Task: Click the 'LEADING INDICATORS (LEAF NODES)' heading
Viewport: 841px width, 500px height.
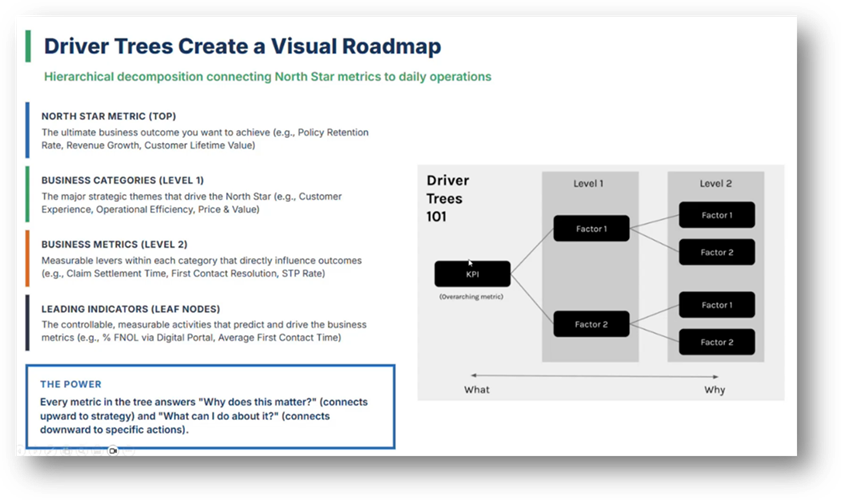Action: [131, 309]
